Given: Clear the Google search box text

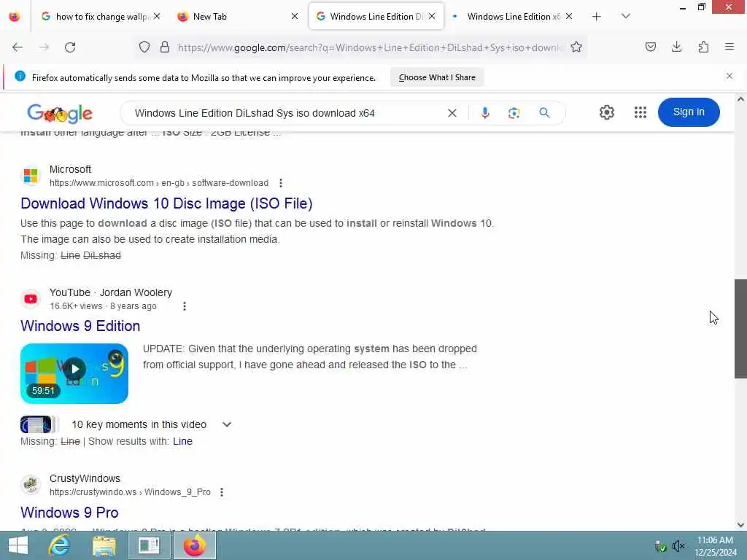Looking at the screenshot, I should (452, 113).
